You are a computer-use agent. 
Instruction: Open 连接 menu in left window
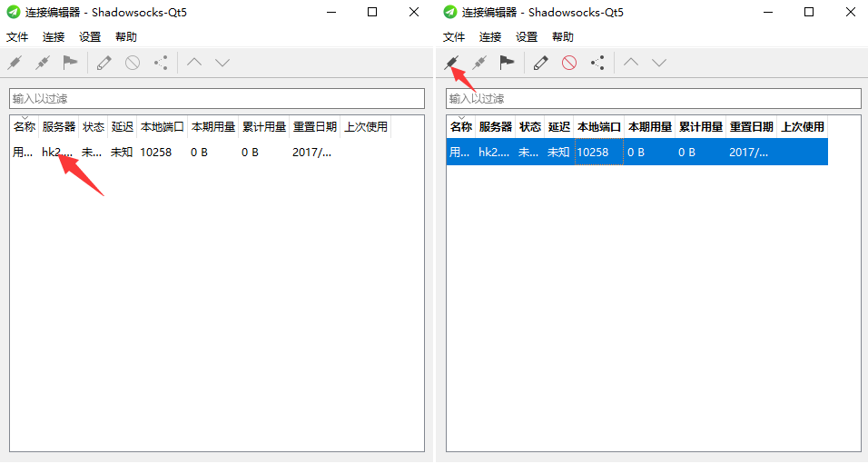click(x=54, y=36)
